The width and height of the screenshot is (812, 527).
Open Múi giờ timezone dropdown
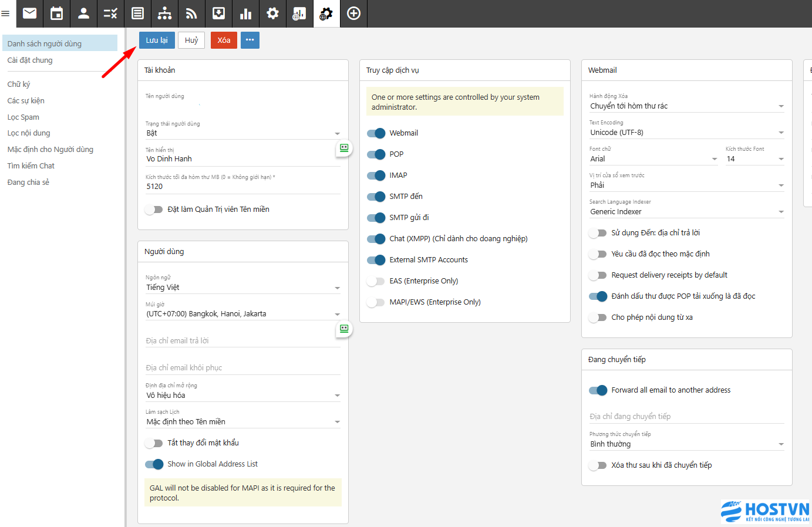(x=243, y=314)
